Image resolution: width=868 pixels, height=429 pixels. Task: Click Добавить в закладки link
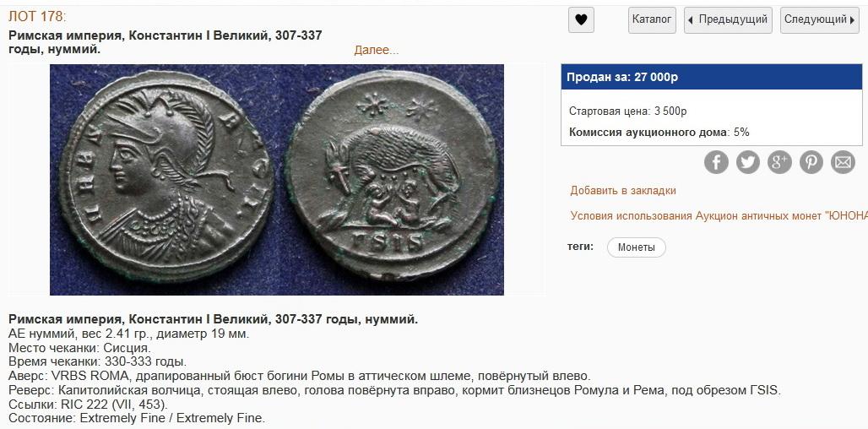(623, 191)
